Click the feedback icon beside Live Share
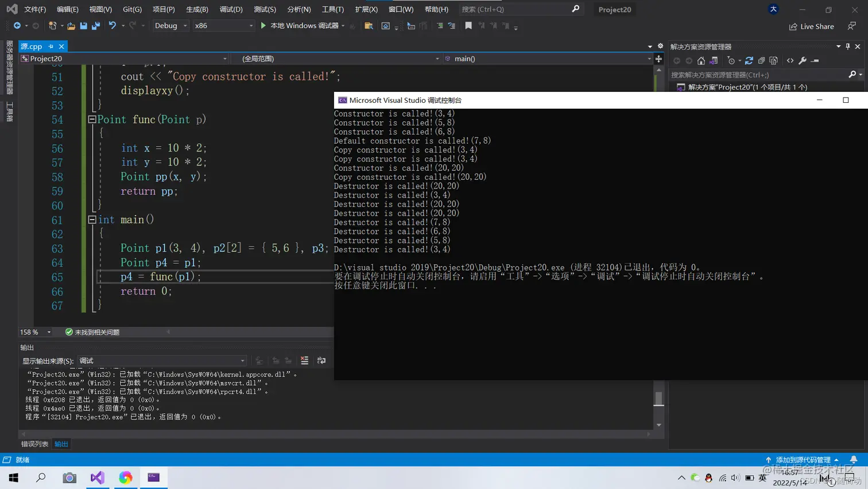 [852, 26]
